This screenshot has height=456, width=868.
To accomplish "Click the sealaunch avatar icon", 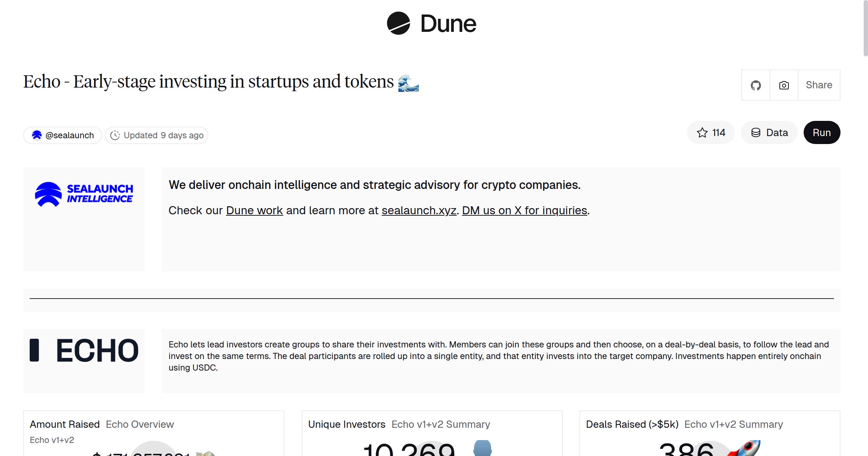I will pyautogui.click(x=37, y=135).
